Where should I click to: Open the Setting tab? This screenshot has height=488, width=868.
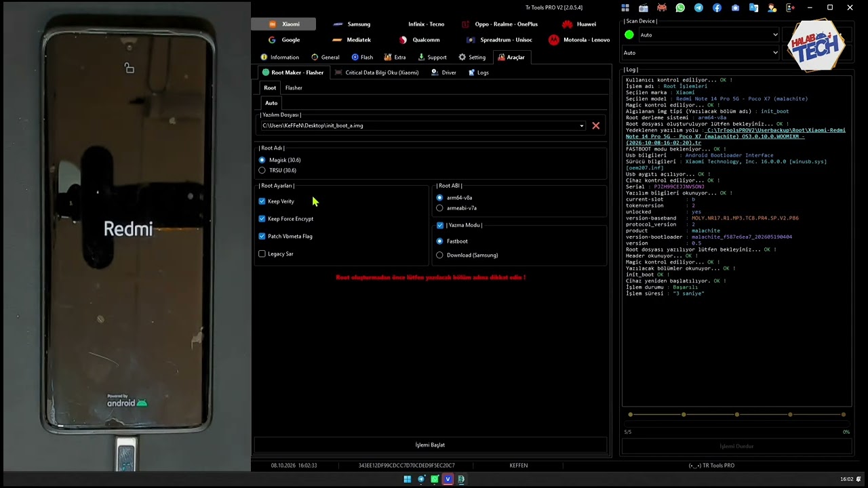[x=472, y=58]
